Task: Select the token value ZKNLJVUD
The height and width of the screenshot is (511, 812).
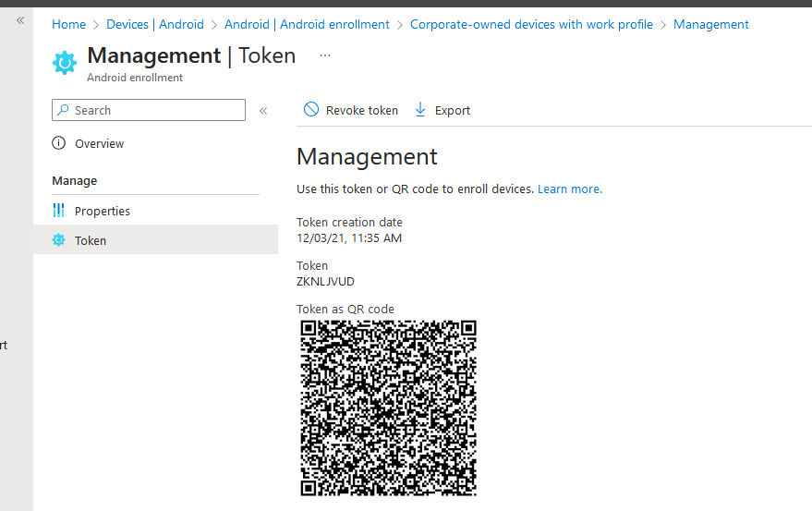Action: [325, 282]
